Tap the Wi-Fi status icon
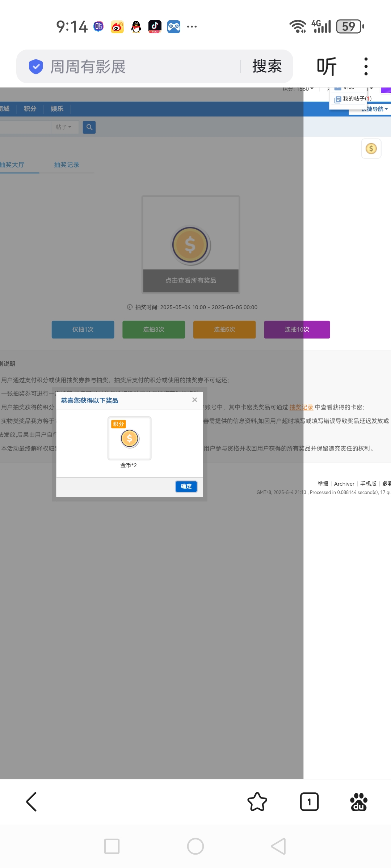This screenshot has width=391, height=868. tap(298, 26)
